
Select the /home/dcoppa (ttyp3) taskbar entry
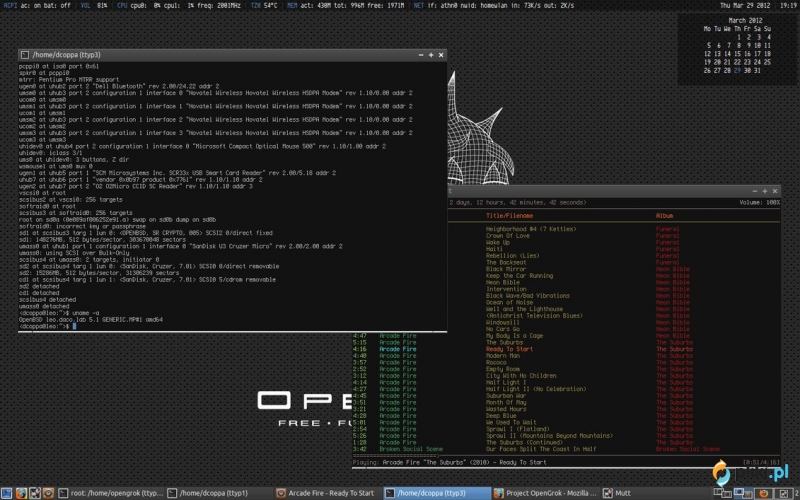point(436,493)
